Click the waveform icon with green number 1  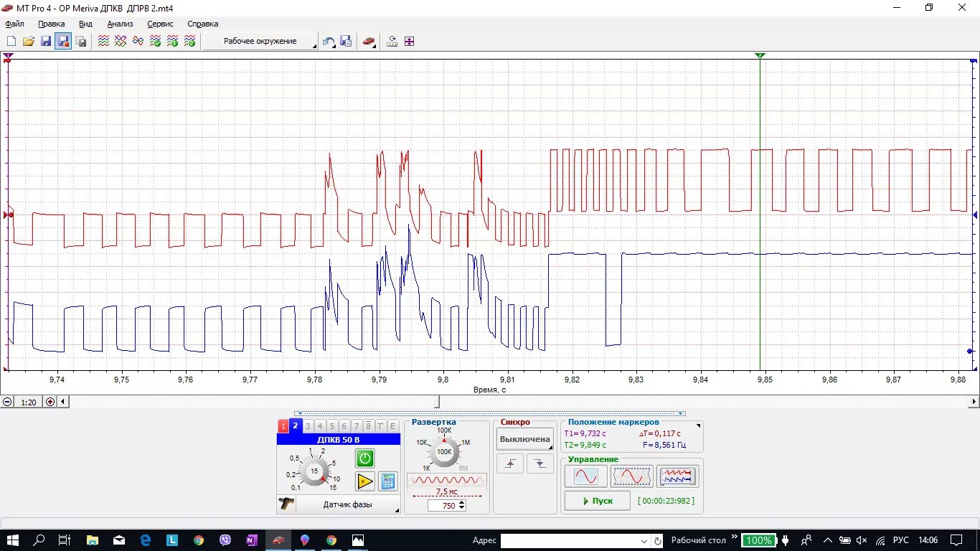point(172,42)
